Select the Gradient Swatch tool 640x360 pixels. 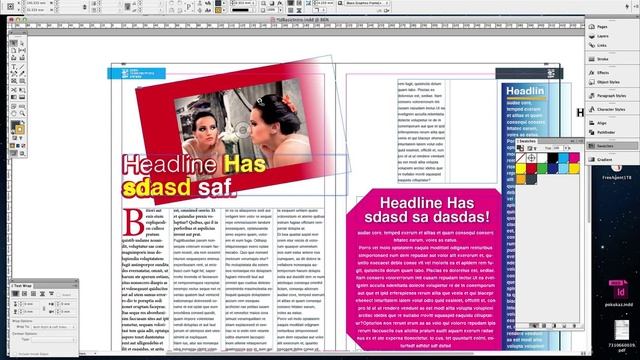tap(13, 97)
